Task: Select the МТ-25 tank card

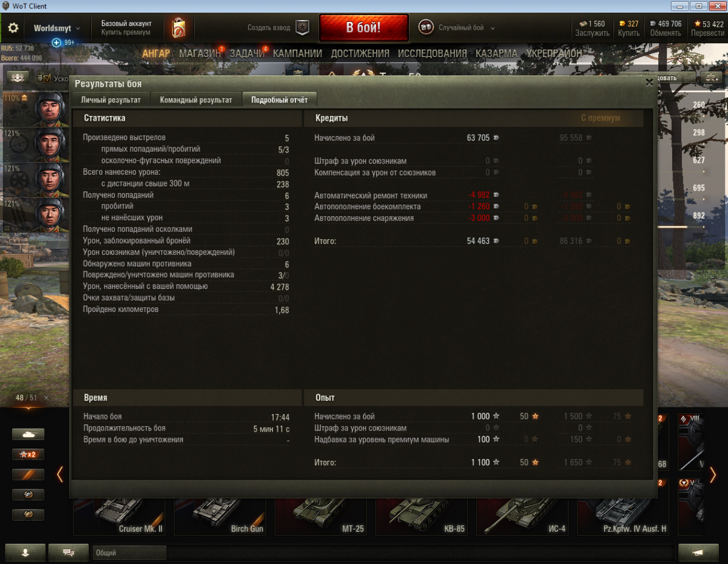Action: pyautogui.click(x=320, y=517)
